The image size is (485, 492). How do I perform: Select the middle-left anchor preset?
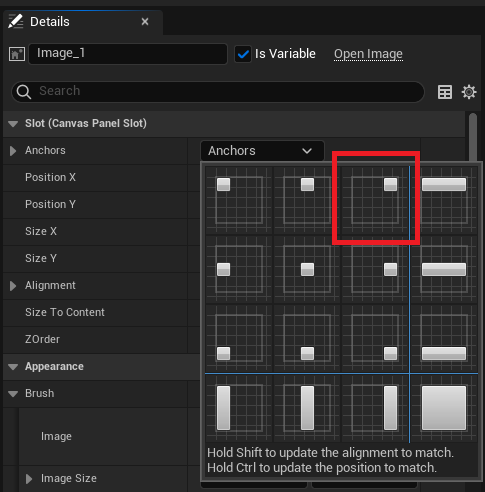(239, 269)
